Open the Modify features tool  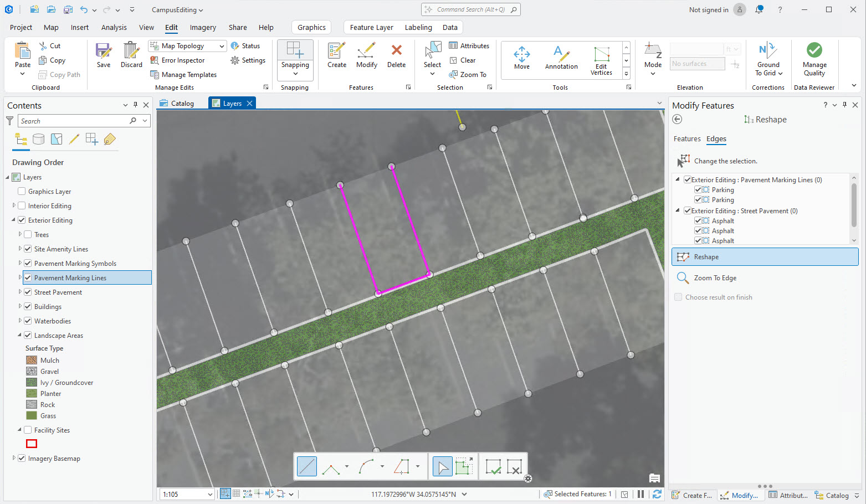pos(367,55)
